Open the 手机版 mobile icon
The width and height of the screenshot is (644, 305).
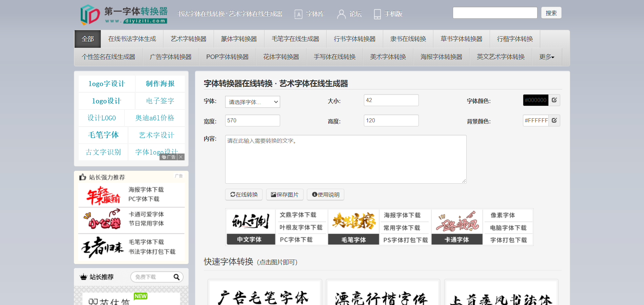pos(377,14)
